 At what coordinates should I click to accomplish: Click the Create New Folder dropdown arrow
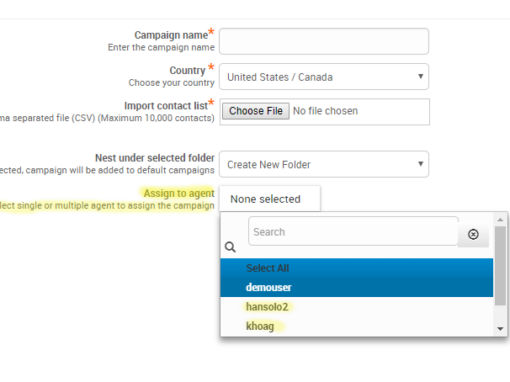coord(421,164)
